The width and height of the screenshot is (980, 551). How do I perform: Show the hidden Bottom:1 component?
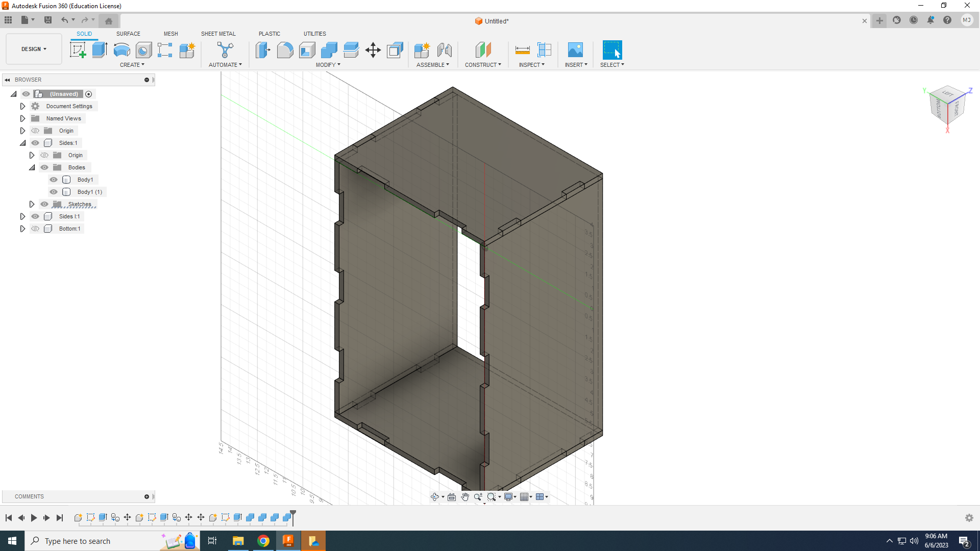[x=35, y=229]
